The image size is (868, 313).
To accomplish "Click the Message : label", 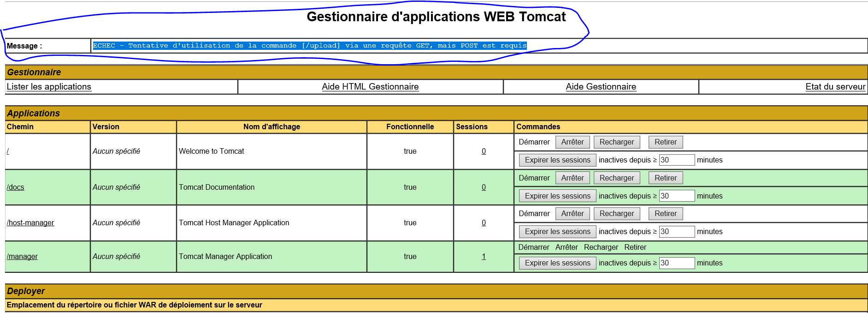I will pyautogui.click(x=24, y=46).
